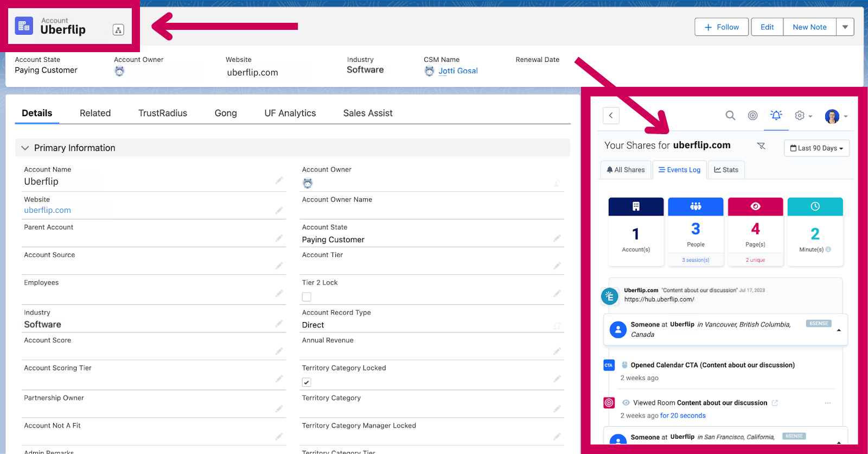Toggle the Territory Category Locked checkbox

tap(307, 382)
